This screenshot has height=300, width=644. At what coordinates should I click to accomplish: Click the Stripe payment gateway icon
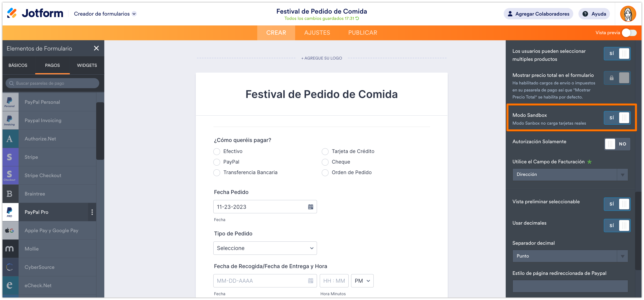10,157
